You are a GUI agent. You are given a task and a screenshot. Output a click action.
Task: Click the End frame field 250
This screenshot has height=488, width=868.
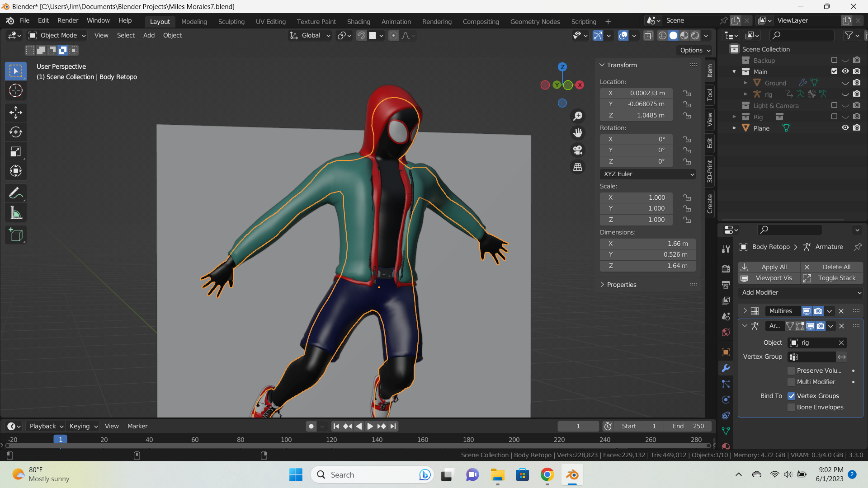688,426
